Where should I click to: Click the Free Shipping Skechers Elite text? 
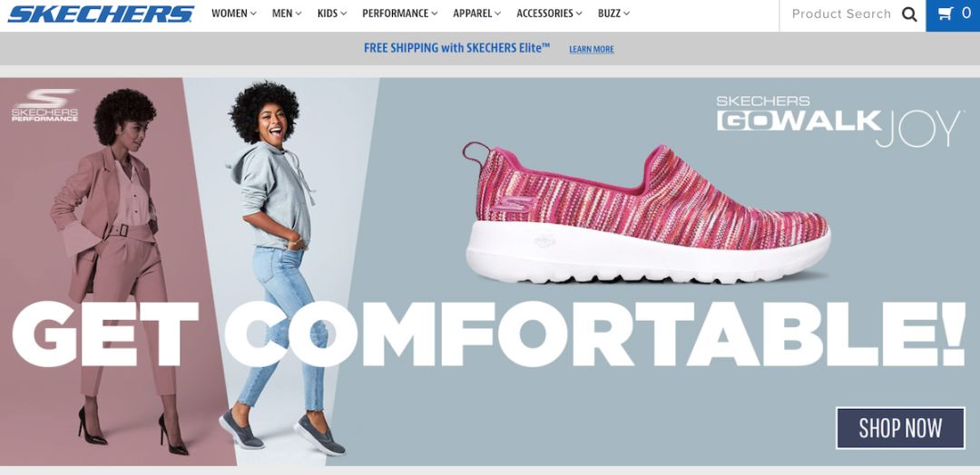click(x=456, y=48)
